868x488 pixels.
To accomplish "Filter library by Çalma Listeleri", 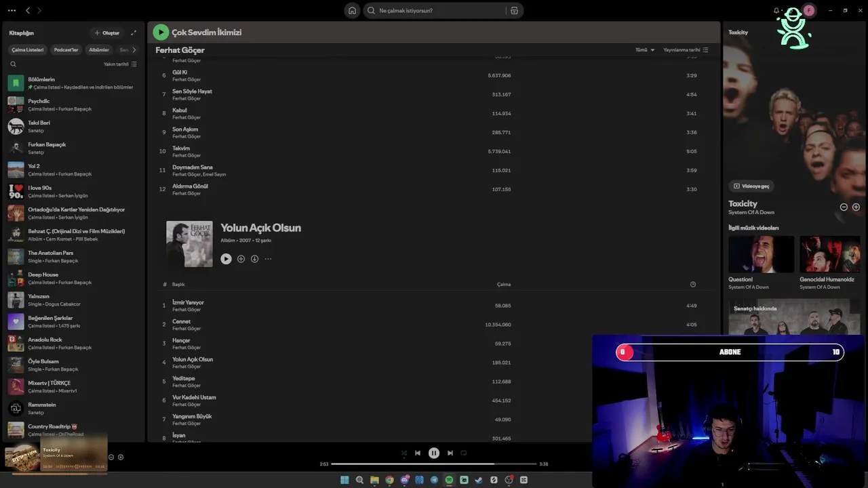I will click(x=27, y=49).
